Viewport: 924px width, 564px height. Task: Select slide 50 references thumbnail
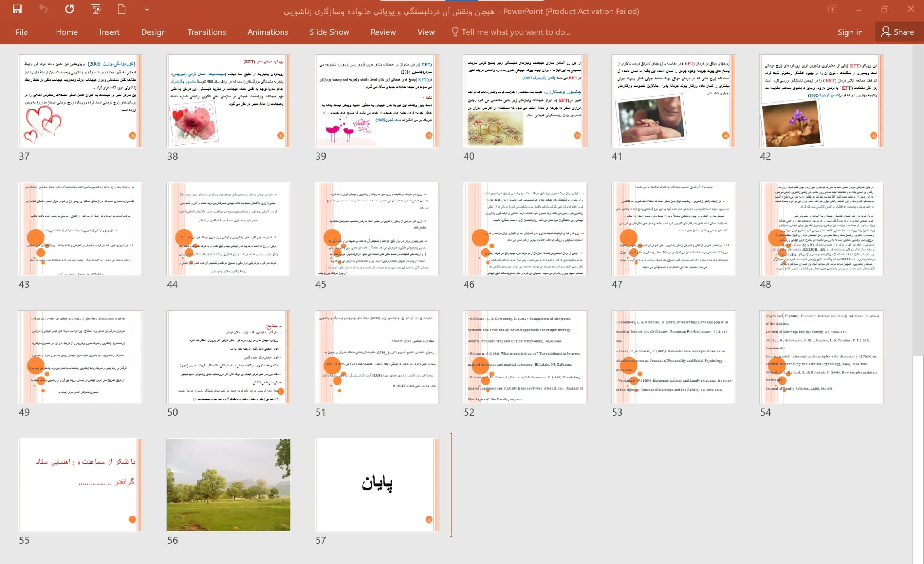[x=229, y=357]
